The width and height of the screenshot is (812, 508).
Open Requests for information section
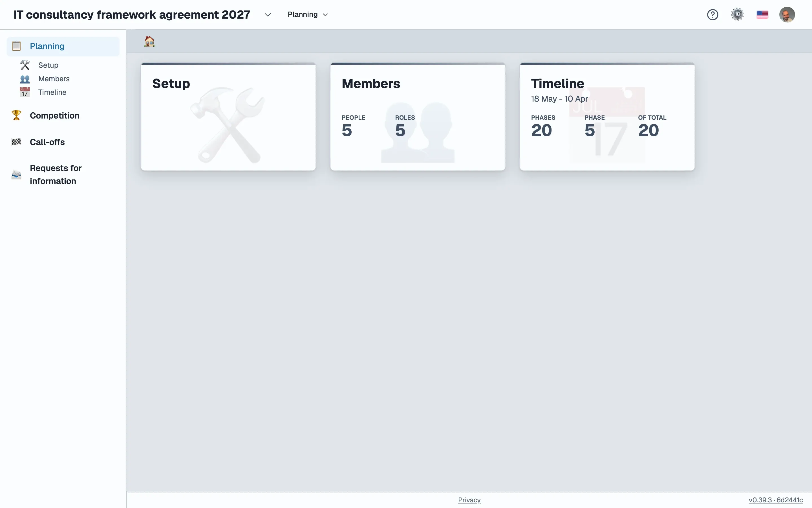pyautogui.click(x=56, y=174)
